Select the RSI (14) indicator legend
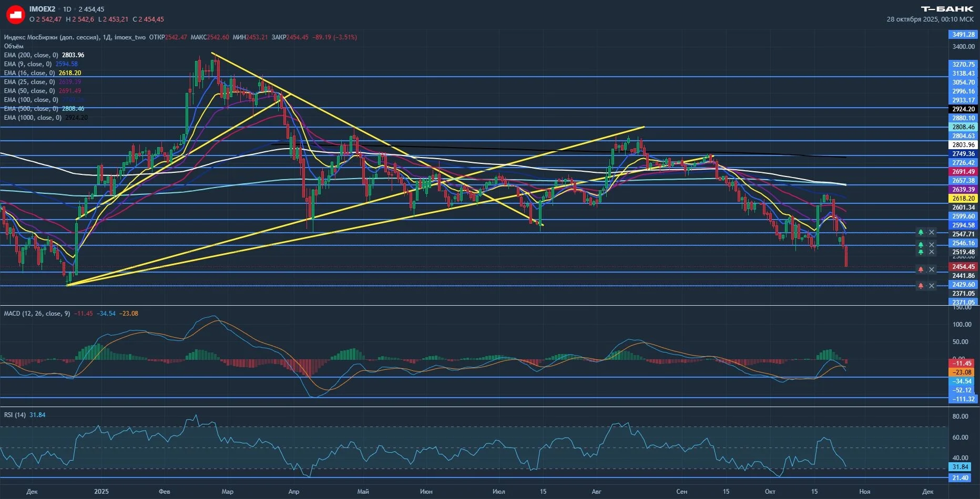 (x=15, y=415)
